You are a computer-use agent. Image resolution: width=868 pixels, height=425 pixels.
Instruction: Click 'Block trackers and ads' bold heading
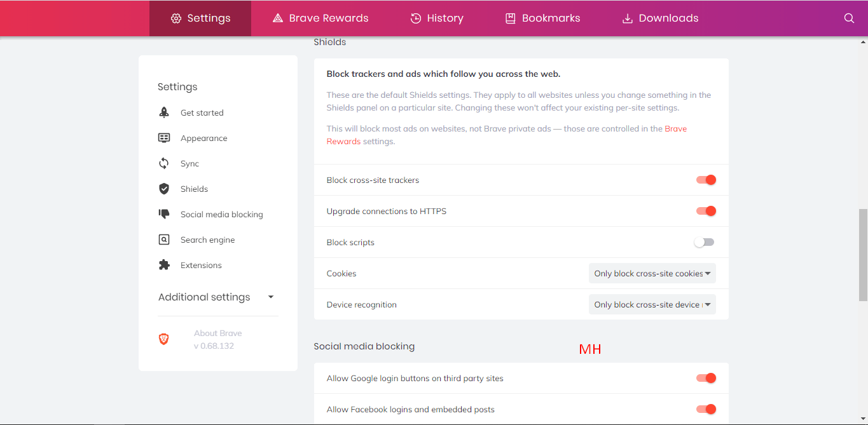[x=443, y=74]
